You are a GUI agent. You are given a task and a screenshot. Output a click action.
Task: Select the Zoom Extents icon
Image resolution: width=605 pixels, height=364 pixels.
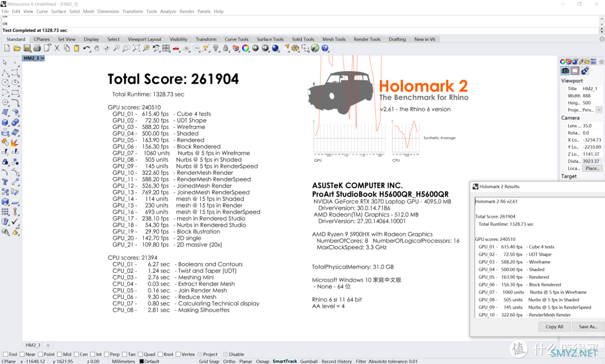coord(136,48)
